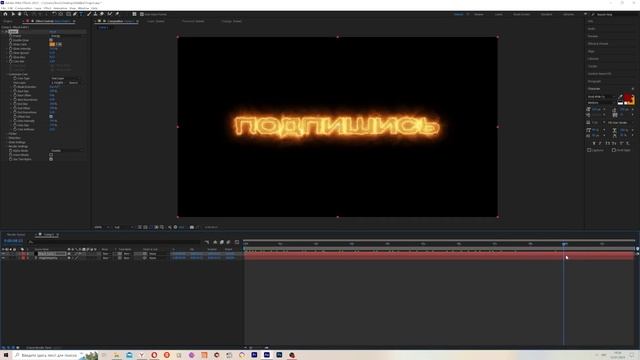Toggle the Offset Size checkbox in Saber
Image resolution: width=640 pixels, height=360 pixels.
pos(51,116)
